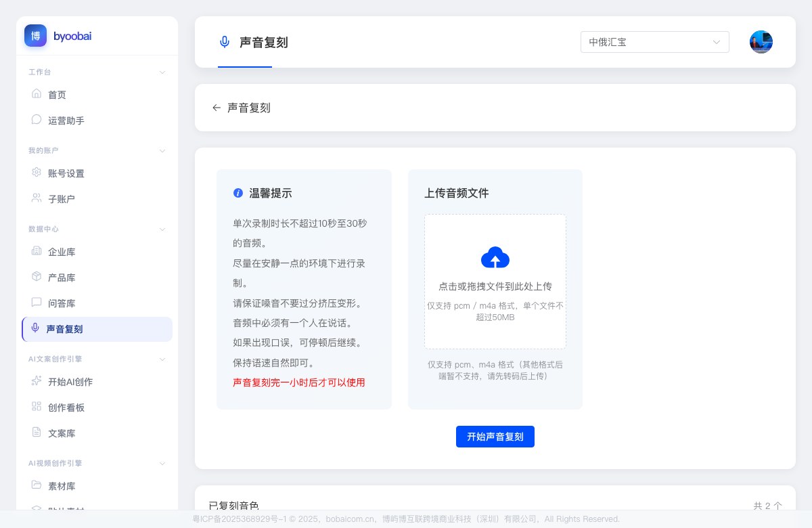Viewport: 812px width, 528px height.
Task: Click the sparkle icon beside 开始AI创作
Action: (x=37, y=381)
